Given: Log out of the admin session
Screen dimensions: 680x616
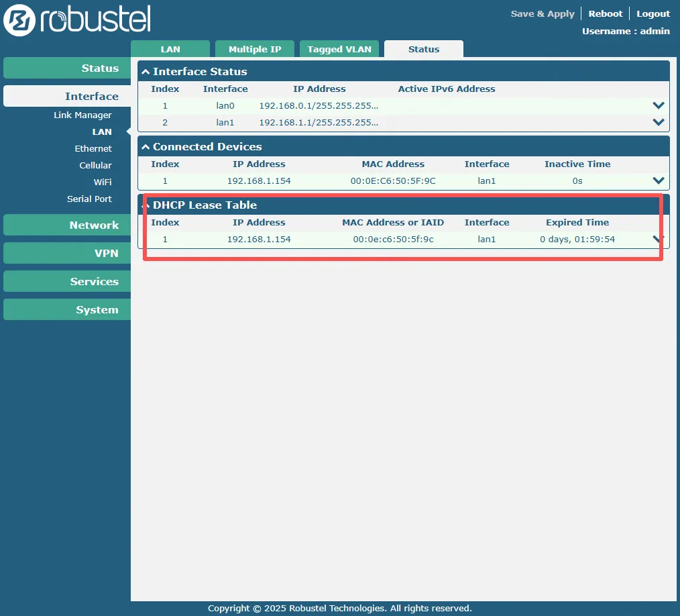Looking at the screenshot, I should [653, 13].
